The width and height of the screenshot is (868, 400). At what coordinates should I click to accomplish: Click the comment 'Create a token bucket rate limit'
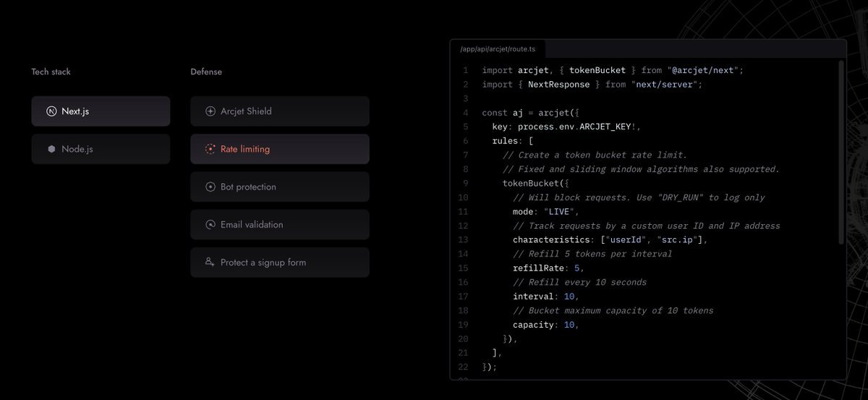pyautogui.click(x=595, y=155)
